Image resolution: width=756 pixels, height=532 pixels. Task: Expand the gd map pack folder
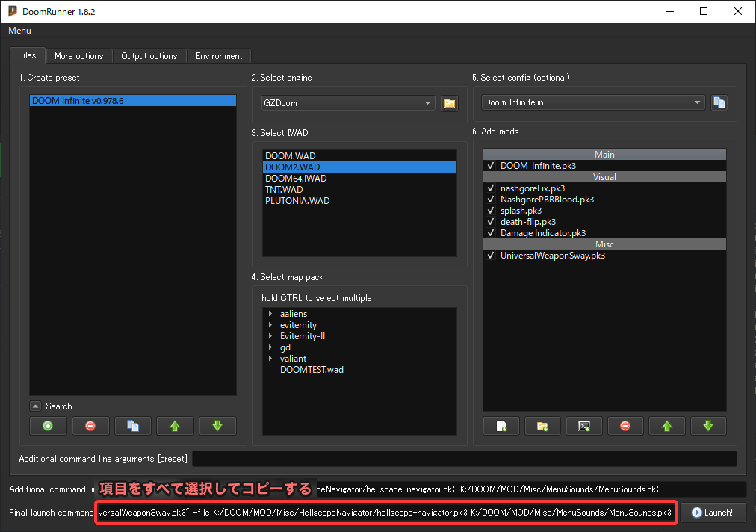click(x=270, y=347)
